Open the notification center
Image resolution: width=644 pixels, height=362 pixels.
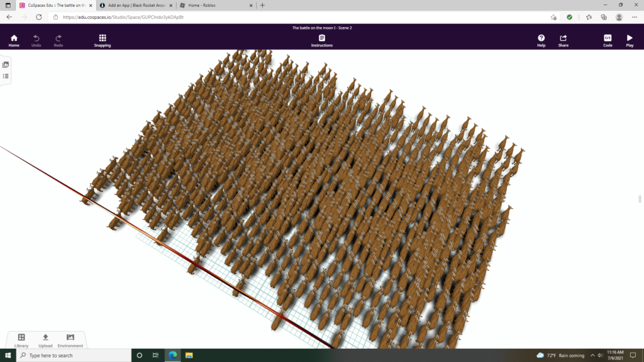pos(633,356)
